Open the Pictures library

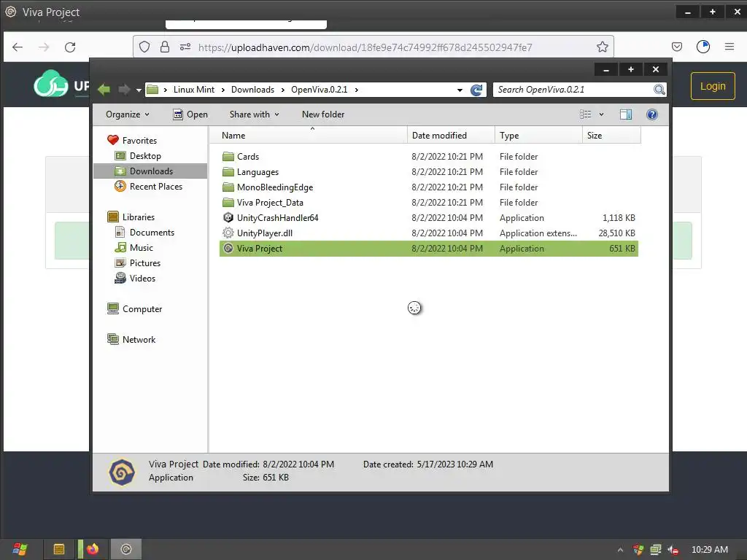click(x=138, y=262)
